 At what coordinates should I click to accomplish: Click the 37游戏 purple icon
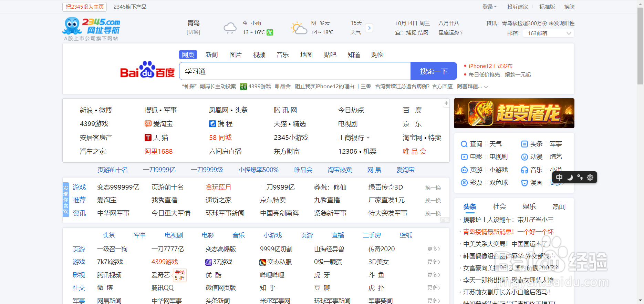[208, 262]
